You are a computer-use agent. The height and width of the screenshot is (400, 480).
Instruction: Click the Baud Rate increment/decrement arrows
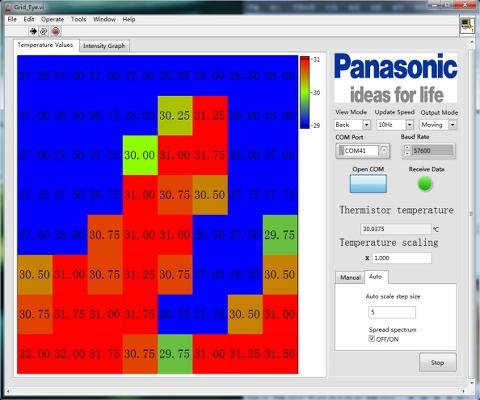click(x=407, y=150)
